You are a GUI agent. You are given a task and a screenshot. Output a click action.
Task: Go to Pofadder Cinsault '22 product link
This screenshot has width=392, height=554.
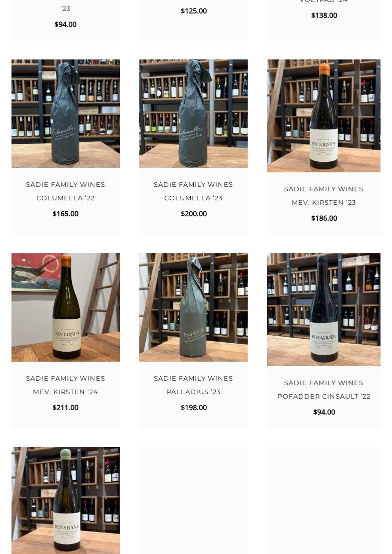pyautogui.click(x=324, y=390)
